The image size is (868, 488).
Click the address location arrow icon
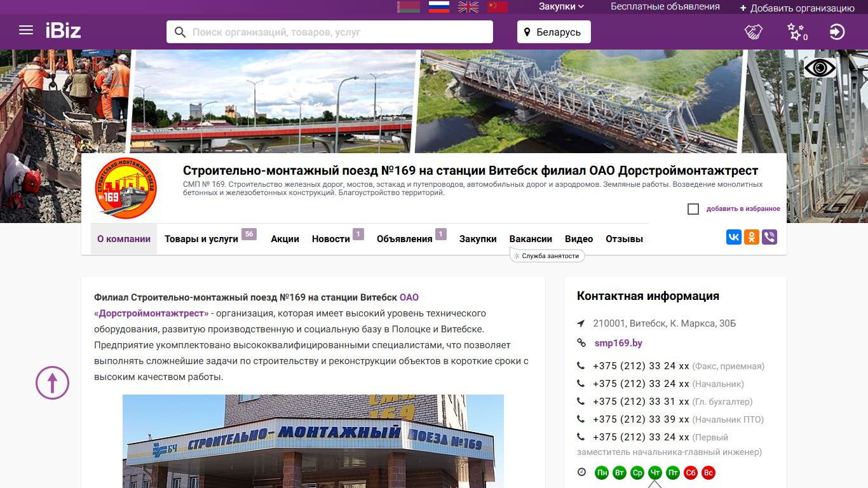[581, 323]
